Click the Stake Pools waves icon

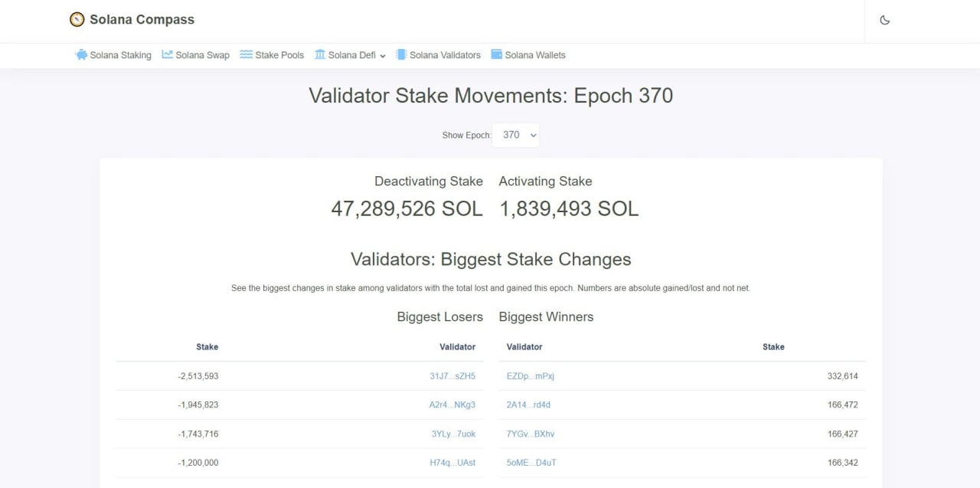click(246, 54)
